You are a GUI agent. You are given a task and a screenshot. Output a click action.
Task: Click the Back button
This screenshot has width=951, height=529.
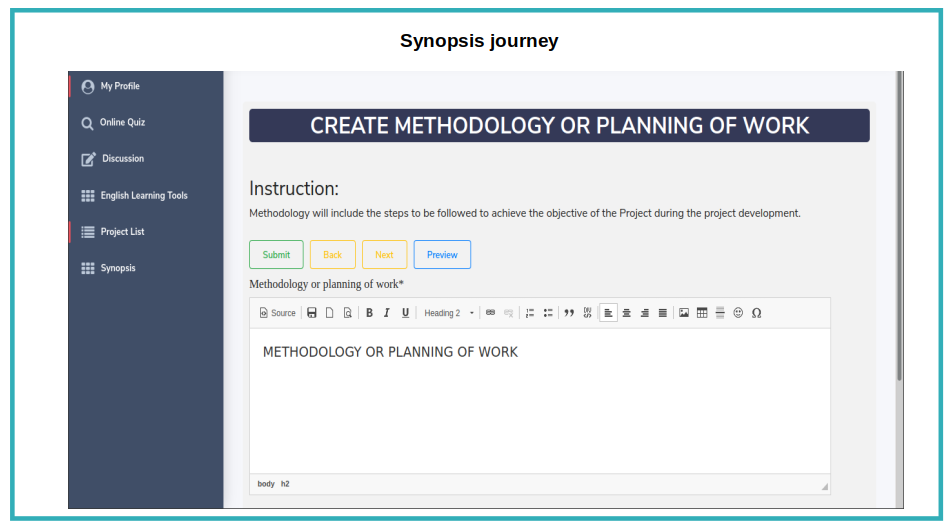[332, 255]
